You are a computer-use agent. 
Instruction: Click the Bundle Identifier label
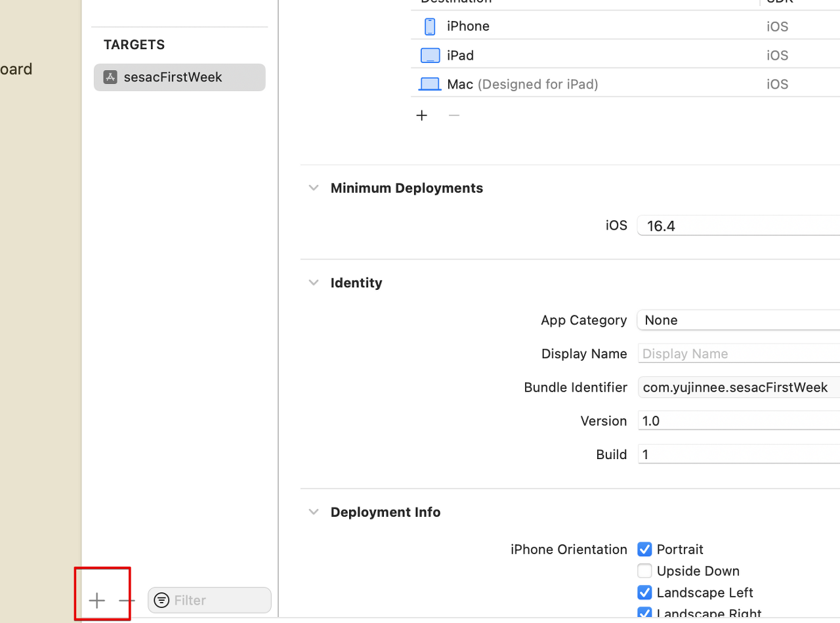[x=576, y=388]
